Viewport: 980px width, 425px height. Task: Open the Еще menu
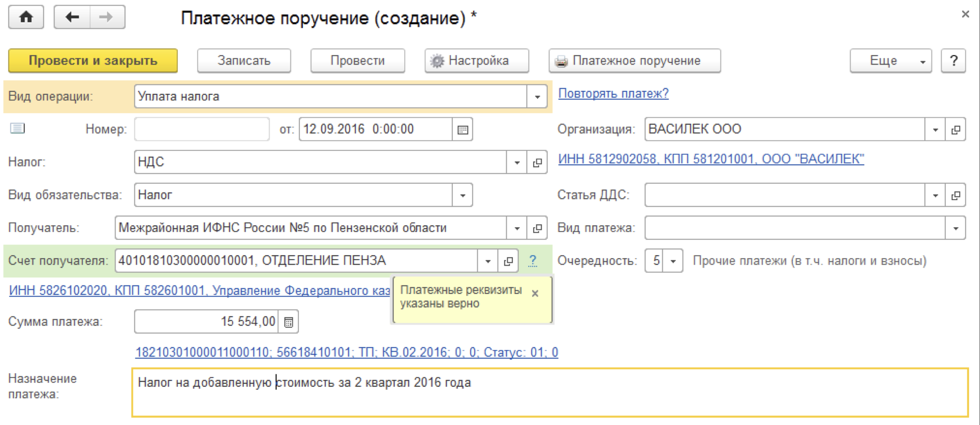[x=890, y=61]
